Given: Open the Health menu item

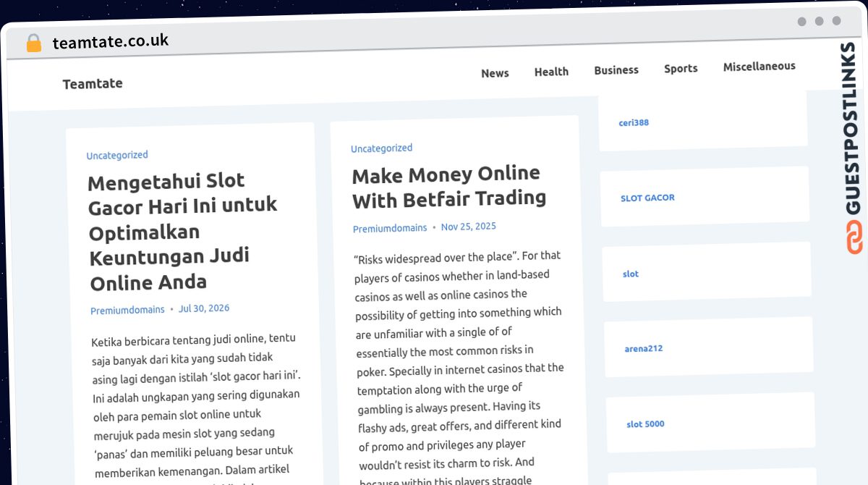Looking at the screenshot, I should tap(551, 72).
